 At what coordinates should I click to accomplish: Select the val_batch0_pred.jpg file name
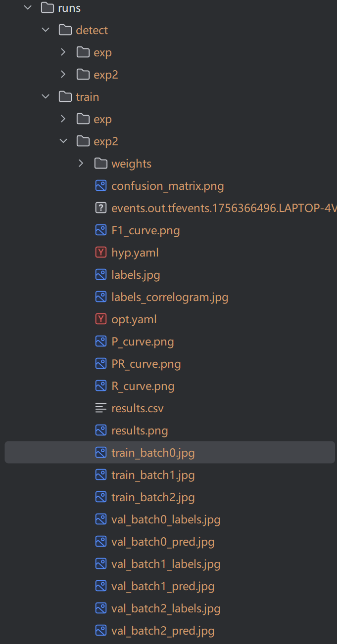click(x=163, y=542)
